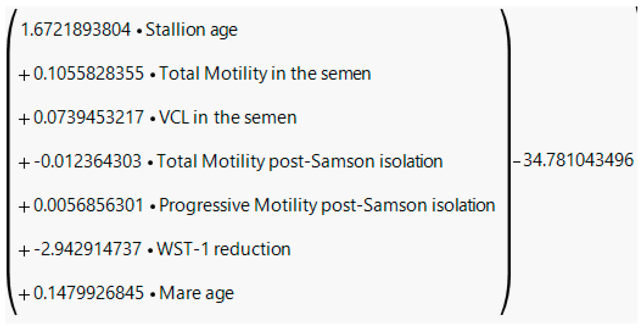This screenshot has height=330, width=644.
Task: Select 'Total Motility in the semen' term
Action: tap(265, 74)
